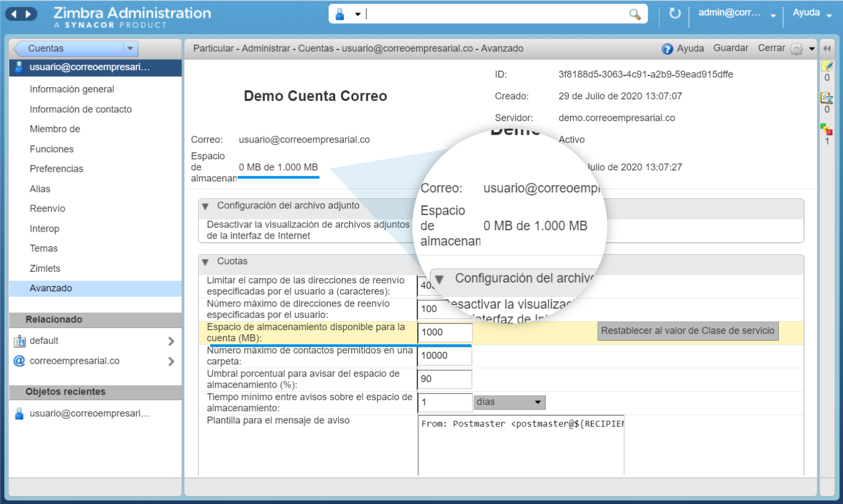The height and width of the screenshot is (504, 843).
Task: Click the search magnifier icon
Action: (x=634, y=14)
